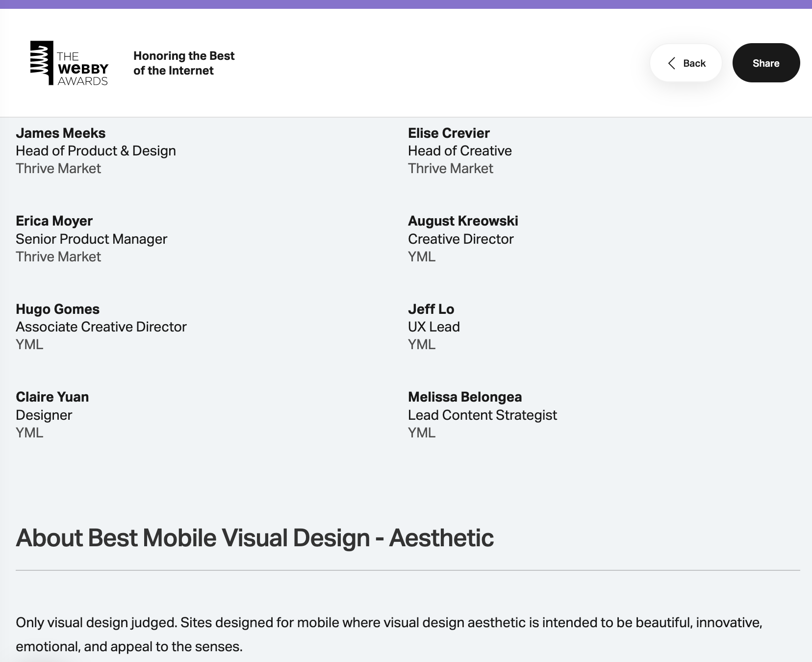Select the name James Meeks
The width and height of the screenshot is (812, 662).
(x=61, y=133)
